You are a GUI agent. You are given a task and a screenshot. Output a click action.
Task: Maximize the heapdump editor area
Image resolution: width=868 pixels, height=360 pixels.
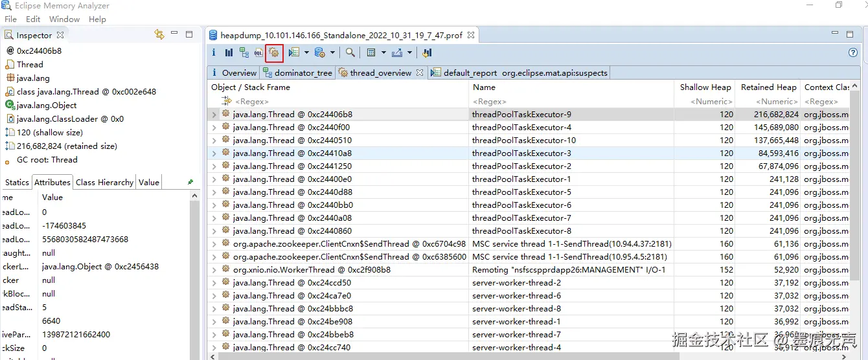[851, 34]
